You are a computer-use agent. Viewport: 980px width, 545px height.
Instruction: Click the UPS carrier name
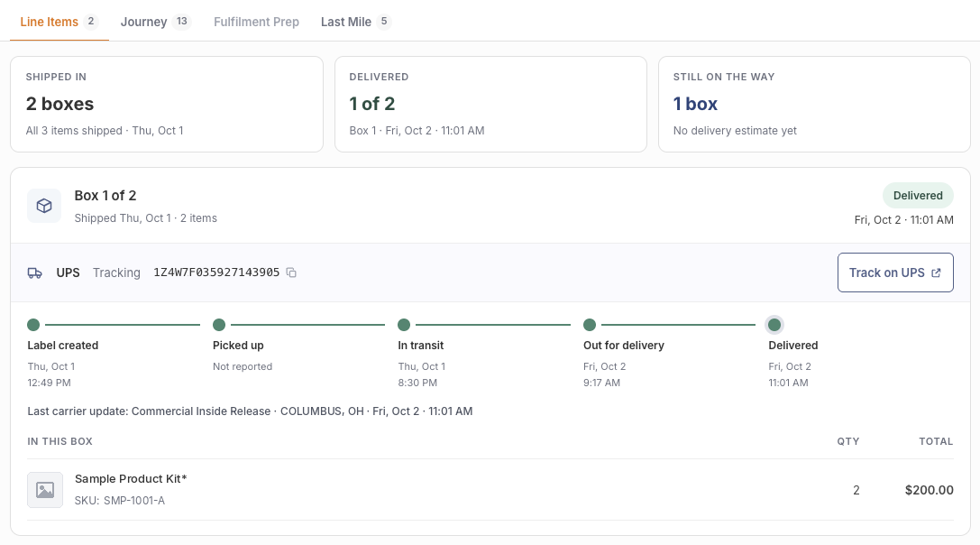pos(69,272)
